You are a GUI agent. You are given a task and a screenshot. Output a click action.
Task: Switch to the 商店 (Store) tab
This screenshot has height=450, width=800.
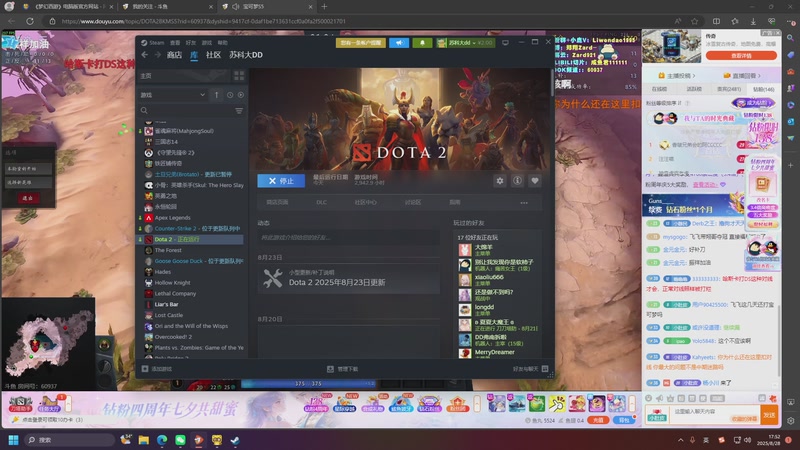174,55
